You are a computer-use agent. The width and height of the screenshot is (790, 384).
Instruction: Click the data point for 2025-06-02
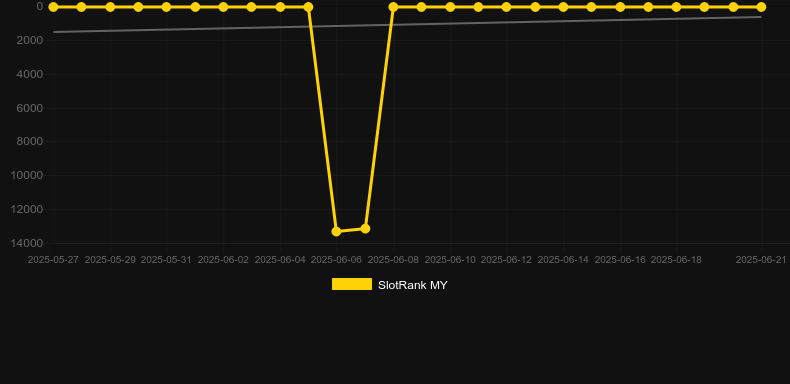(223, 7)
